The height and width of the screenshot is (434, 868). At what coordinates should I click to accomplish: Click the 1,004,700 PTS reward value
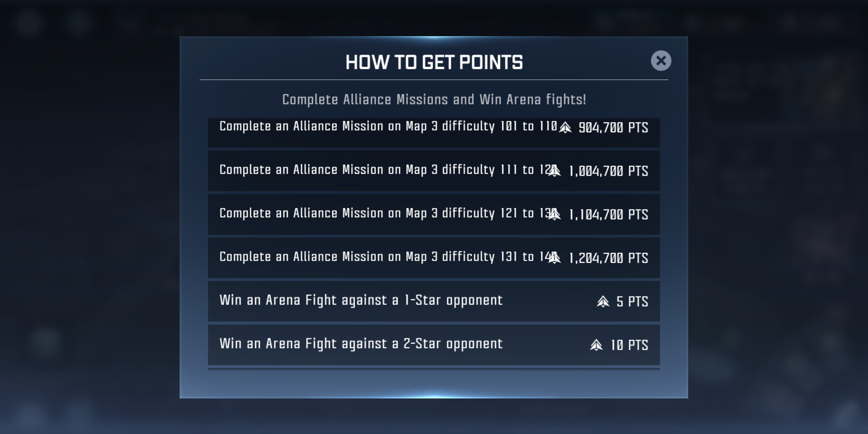coord(609,171)
